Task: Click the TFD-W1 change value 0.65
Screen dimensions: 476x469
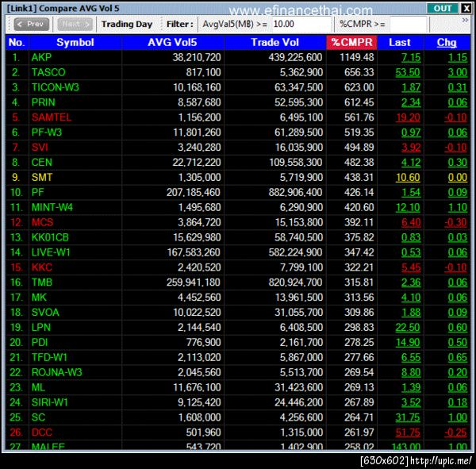Action: (x=458, y=358)
